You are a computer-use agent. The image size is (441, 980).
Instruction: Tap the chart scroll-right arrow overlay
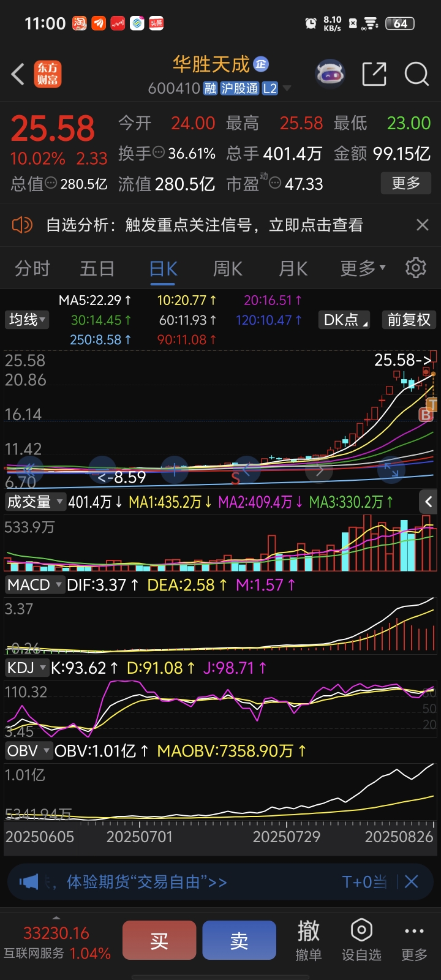coord(319,470)
